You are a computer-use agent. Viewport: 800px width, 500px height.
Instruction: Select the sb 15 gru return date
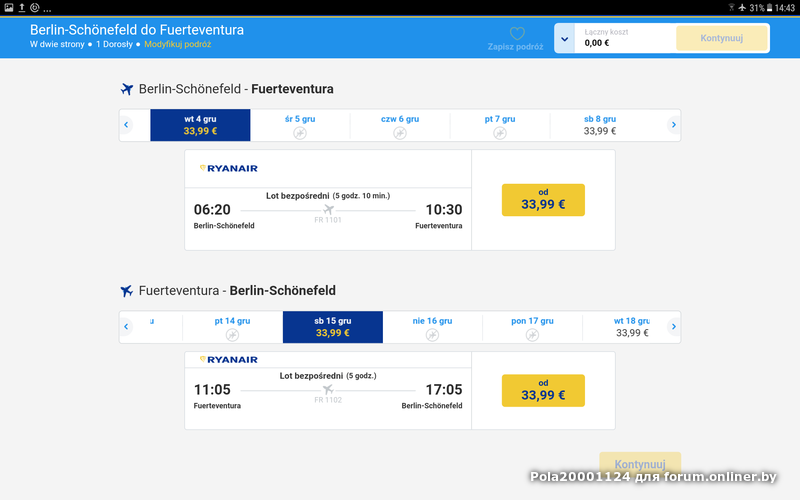pyautogui.click(x=333, y=327)
